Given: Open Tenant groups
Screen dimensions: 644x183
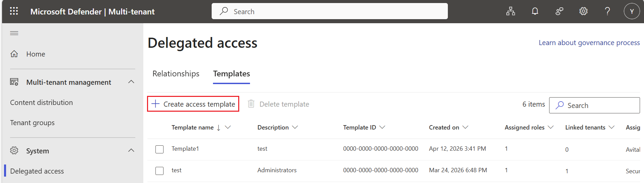Looking at the screenshot, I should pyautogui.click(x=32, y=123).
